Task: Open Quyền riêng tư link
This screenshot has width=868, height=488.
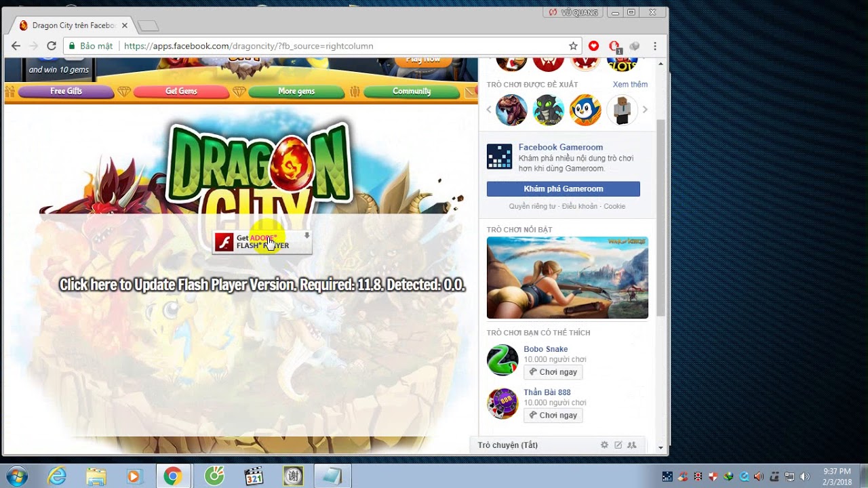Action: coord(532,206)
